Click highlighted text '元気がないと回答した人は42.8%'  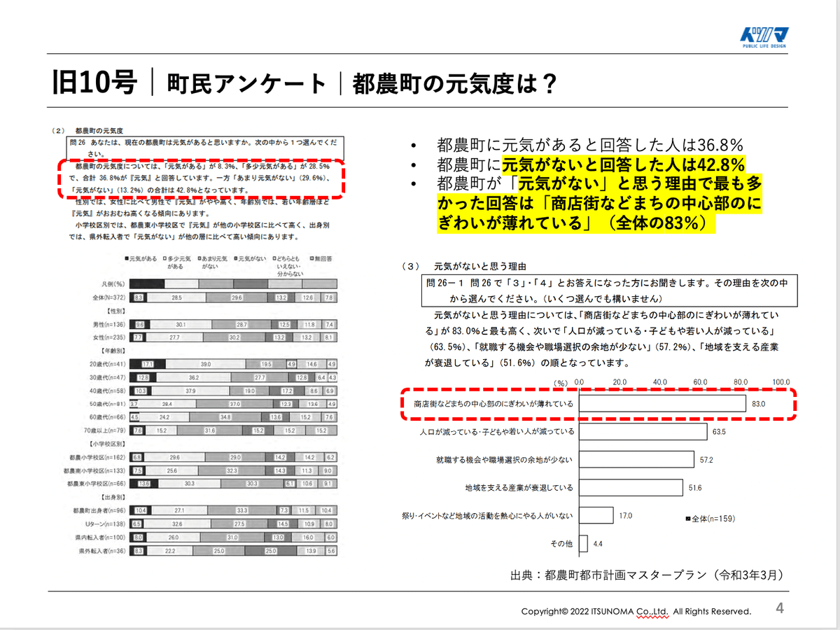pos(623,165)
